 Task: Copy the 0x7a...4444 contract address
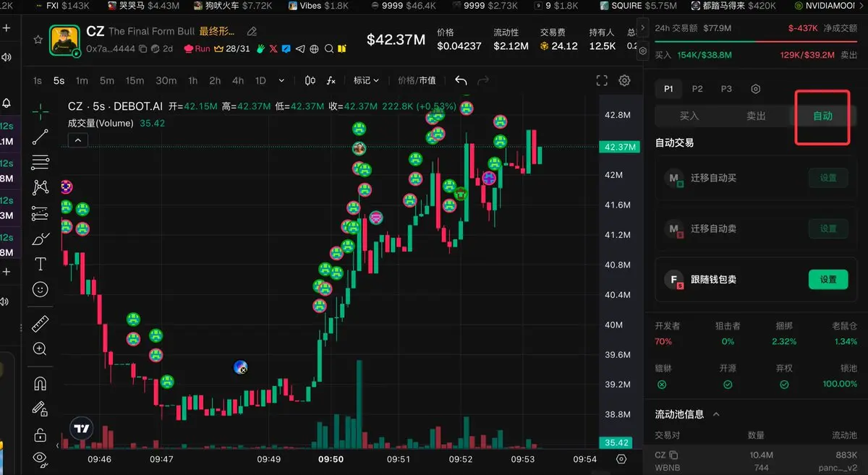point(143,49)
